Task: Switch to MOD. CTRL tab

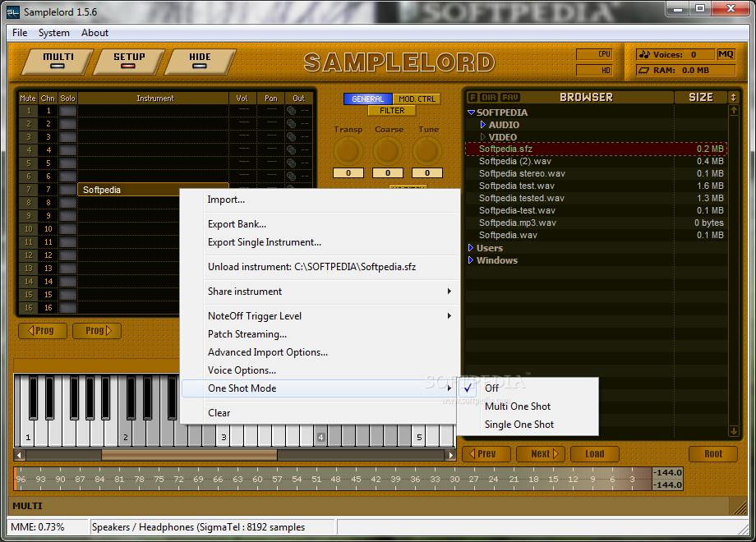Action: coord(417,99)
